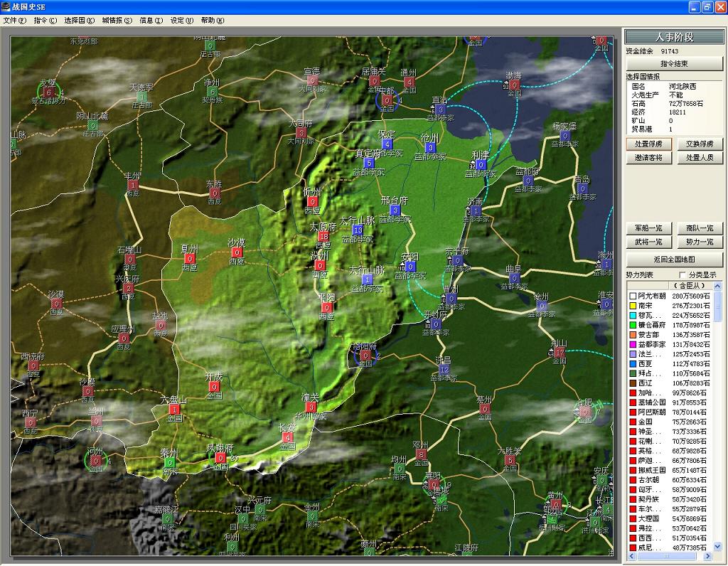Screen dimensions: 728x566
Task: Click the 杨家堡 city marker
Action: coord(565,135)
